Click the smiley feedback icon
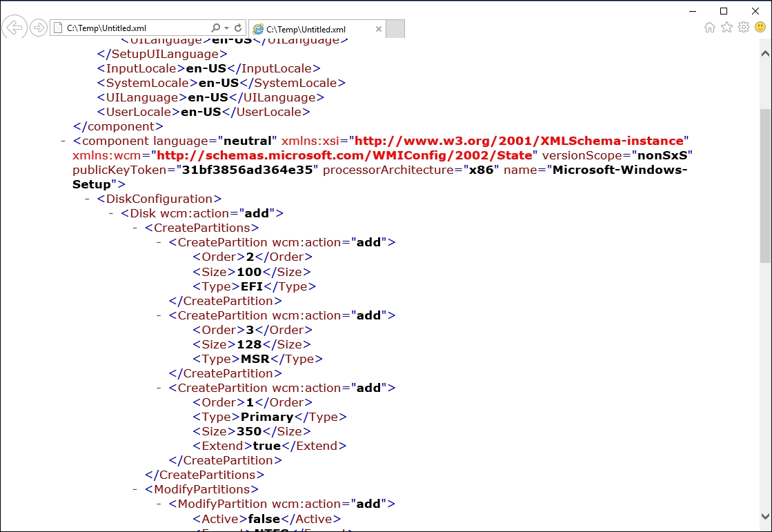The height and width of the screenshot is (532, 772). [760, 28]
